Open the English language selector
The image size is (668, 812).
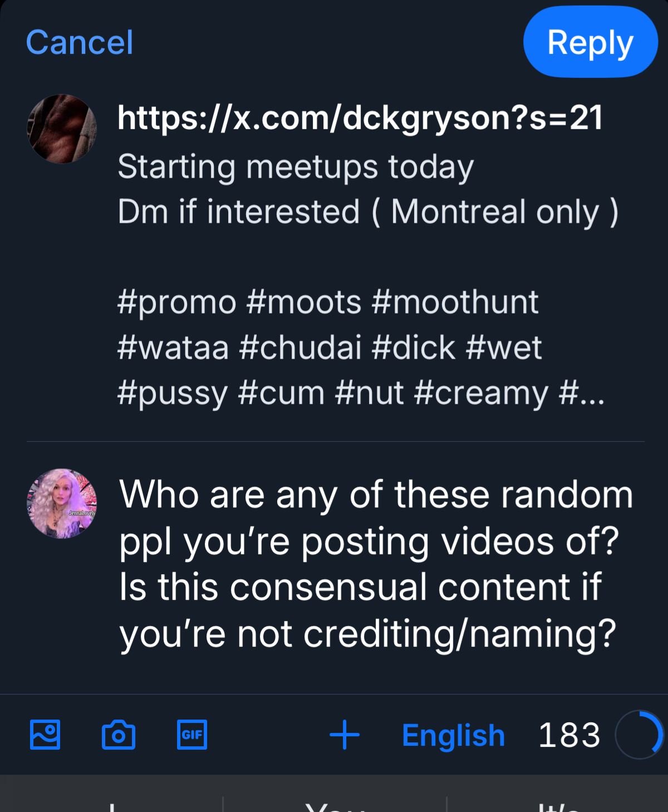[453, 735]
